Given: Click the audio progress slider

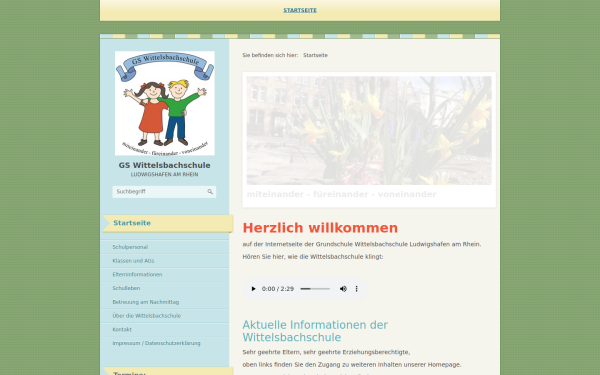Looking at the screenshot, I should 315,289.
